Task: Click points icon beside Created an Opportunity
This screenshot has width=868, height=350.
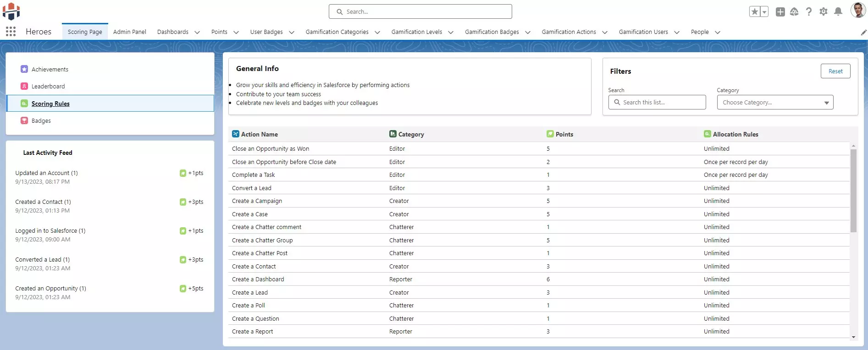Action: click(x=183, y=289)
